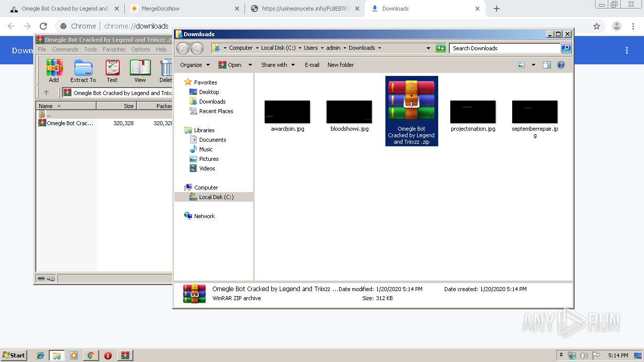Viewport: 644px width, 362px height.
Task: Click Explorer Forward navigation button
Action: (197, 48)
